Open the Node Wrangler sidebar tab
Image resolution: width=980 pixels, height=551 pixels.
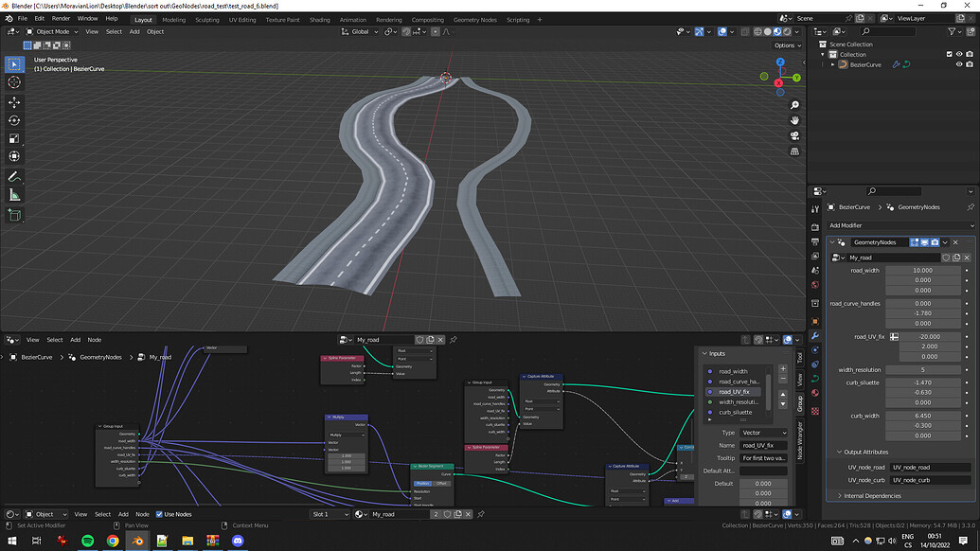800,440
